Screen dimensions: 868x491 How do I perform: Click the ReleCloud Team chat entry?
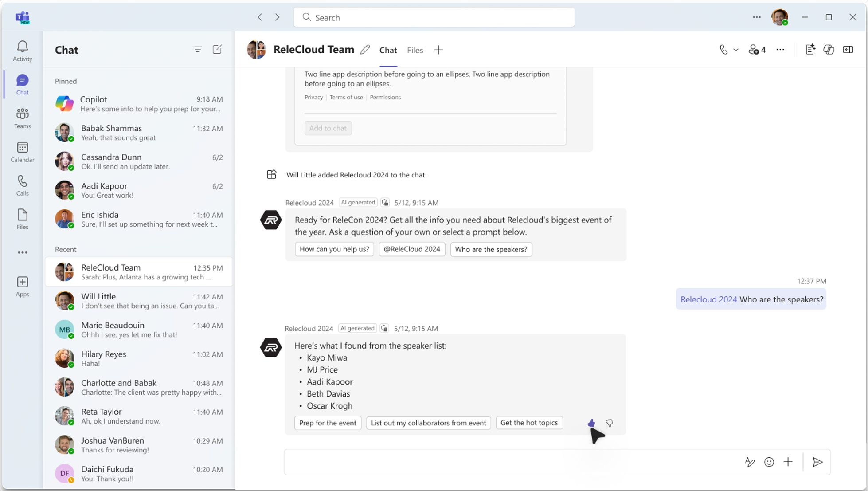[138, 272]
